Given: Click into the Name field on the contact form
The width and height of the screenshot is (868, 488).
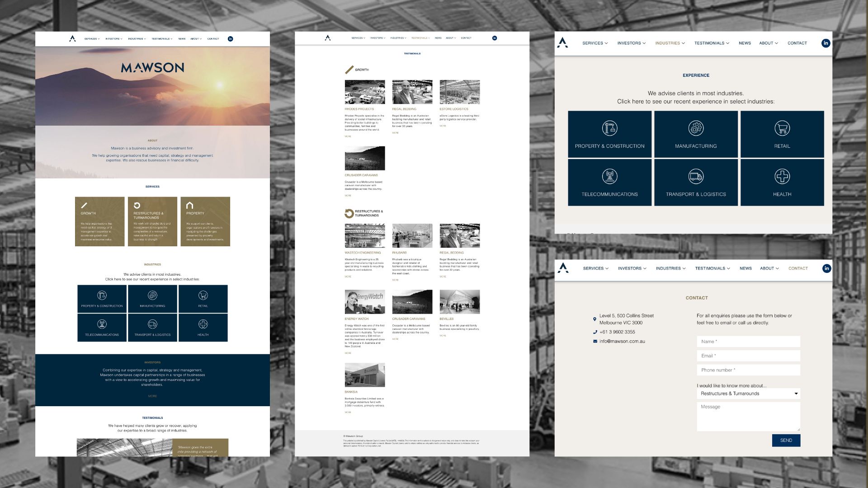Looking at the screenshot, I should tap(748, 342).
